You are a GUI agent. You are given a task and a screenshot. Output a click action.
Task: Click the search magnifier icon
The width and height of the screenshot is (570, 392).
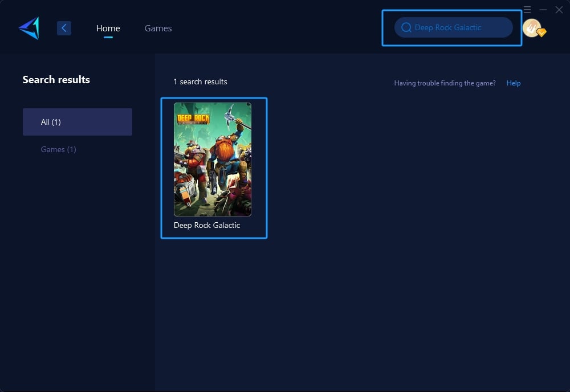[406, 27]
